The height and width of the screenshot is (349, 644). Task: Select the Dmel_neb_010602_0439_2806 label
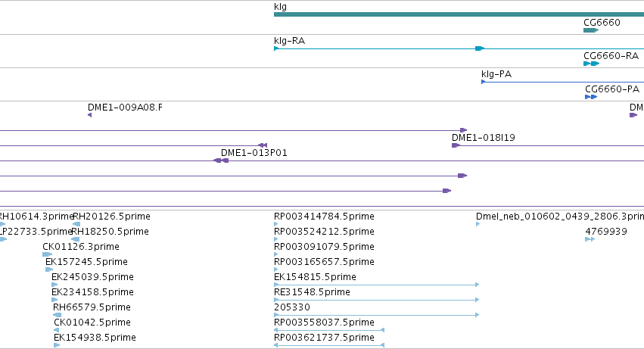[560, 217]
